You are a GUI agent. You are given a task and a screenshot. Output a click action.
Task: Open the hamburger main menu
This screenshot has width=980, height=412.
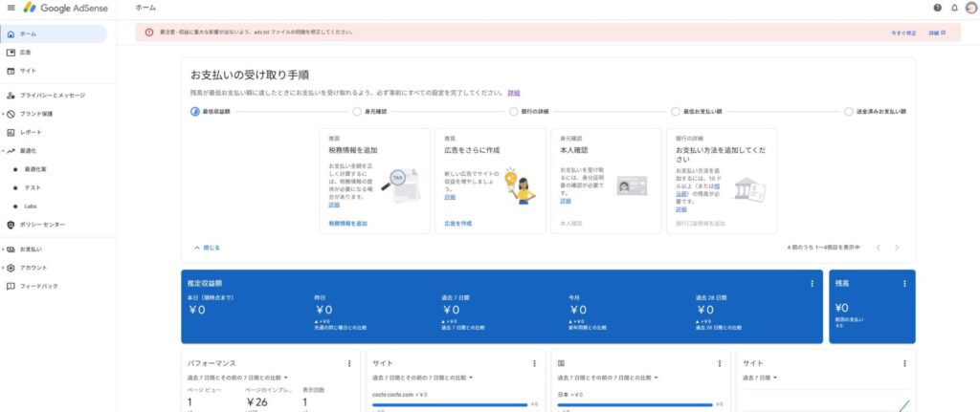tap(11, 8)
